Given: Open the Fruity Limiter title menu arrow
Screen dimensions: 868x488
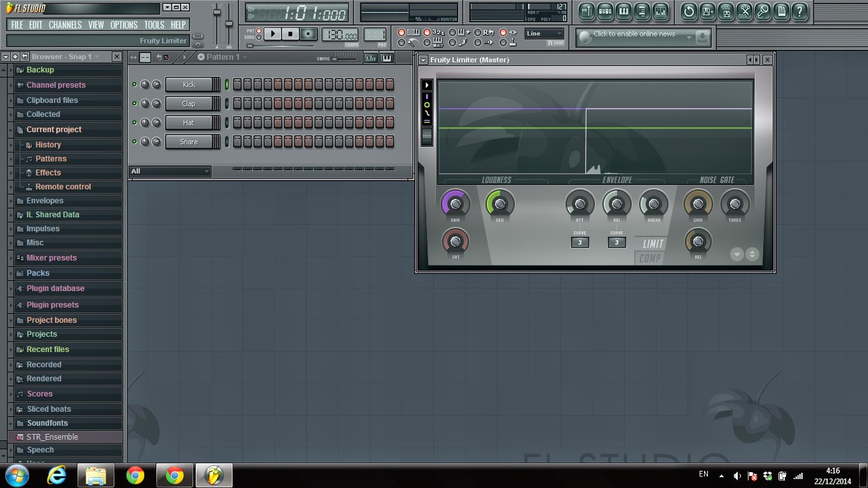Looking at the screenshot, I should point(423,60).
